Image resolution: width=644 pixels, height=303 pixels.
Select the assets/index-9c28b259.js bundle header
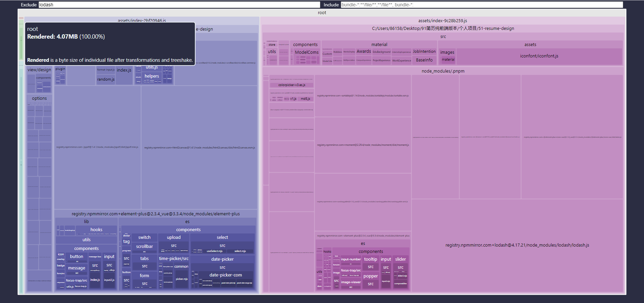pos(442,21)
